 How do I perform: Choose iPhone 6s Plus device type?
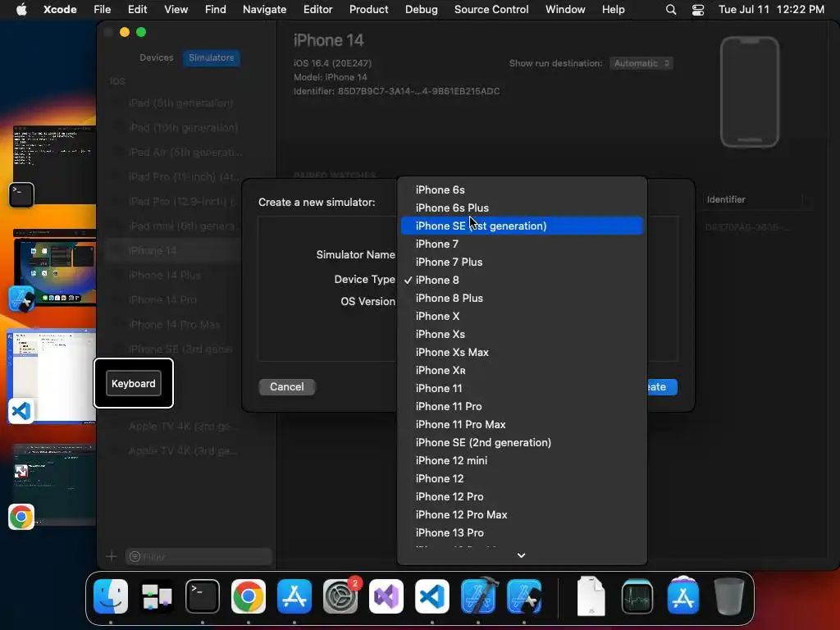point(522,208)
